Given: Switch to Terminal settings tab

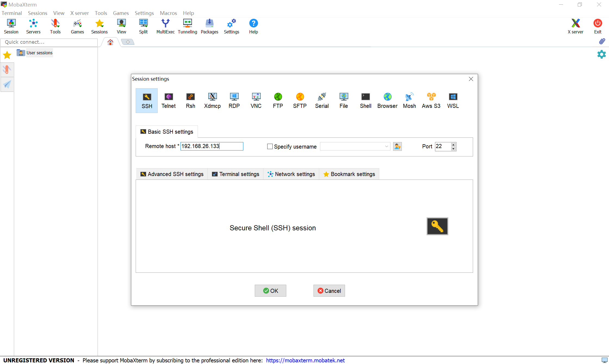Looking at the screenshot, I should (x=235, y=174).
